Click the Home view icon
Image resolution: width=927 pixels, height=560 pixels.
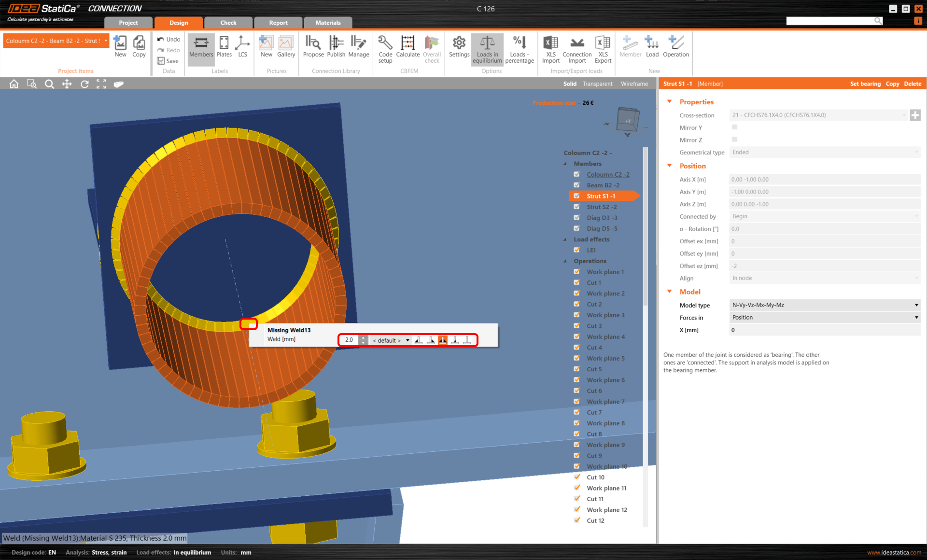[14, 84]
